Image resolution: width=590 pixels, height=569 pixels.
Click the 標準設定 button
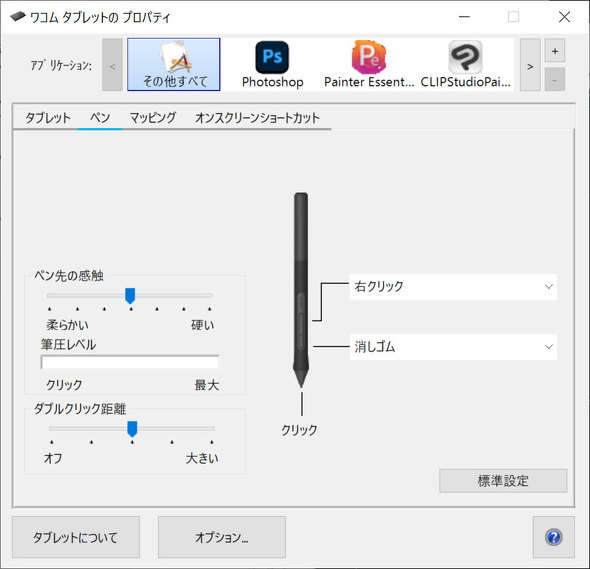(503, 481)
